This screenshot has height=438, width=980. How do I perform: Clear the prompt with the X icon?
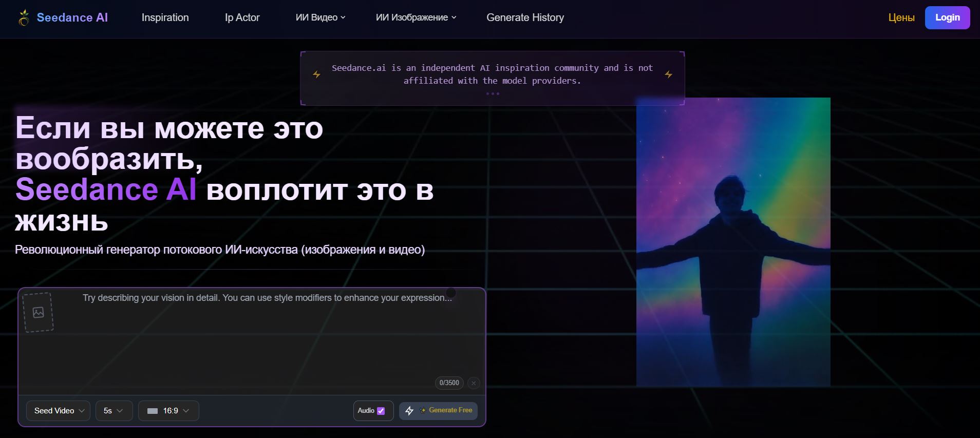pyautogui.click(x=474, y=383)
